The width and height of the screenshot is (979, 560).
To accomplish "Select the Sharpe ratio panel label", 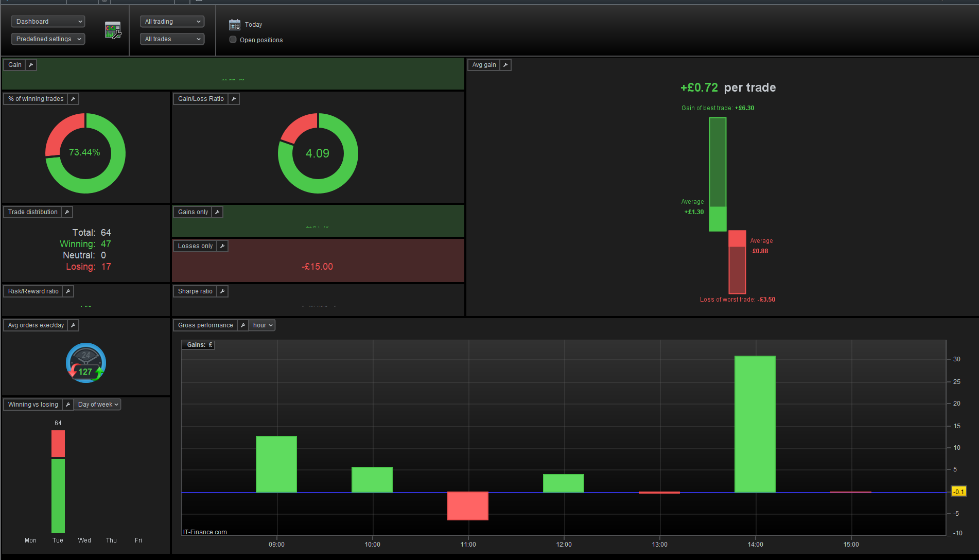I will point(195,291).
